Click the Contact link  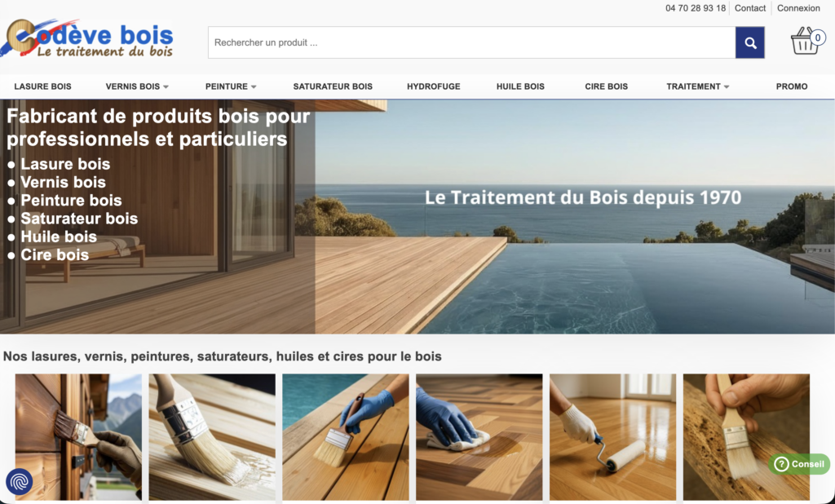[750, 8]
